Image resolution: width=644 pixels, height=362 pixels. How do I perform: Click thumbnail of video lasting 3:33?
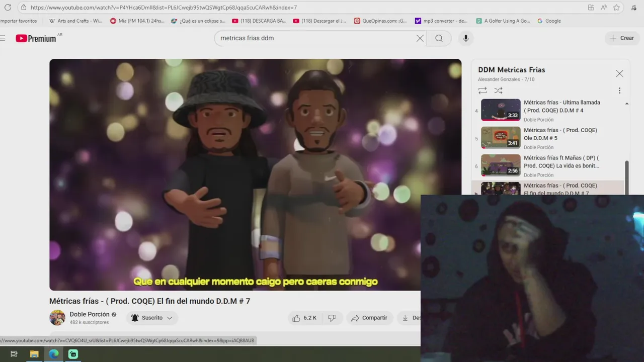click(x=501, y=110)
